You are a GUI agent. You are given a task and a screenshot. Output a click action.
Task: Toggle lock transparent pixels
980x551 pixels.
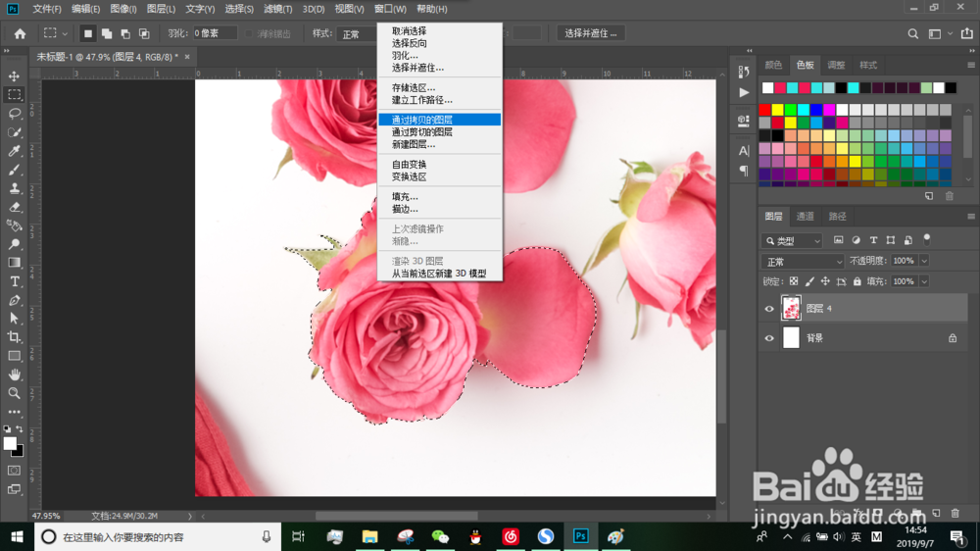click(794, 281)
